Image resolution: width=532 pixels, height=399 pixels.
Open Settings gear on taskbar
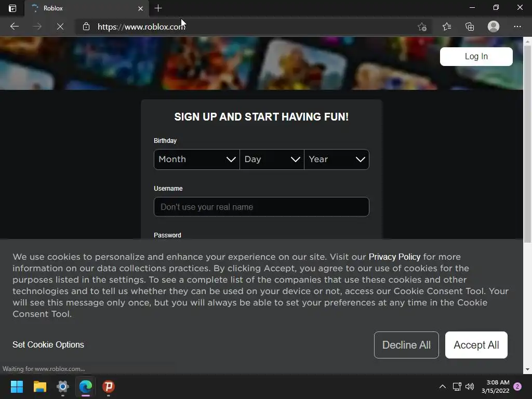point(63,387)
